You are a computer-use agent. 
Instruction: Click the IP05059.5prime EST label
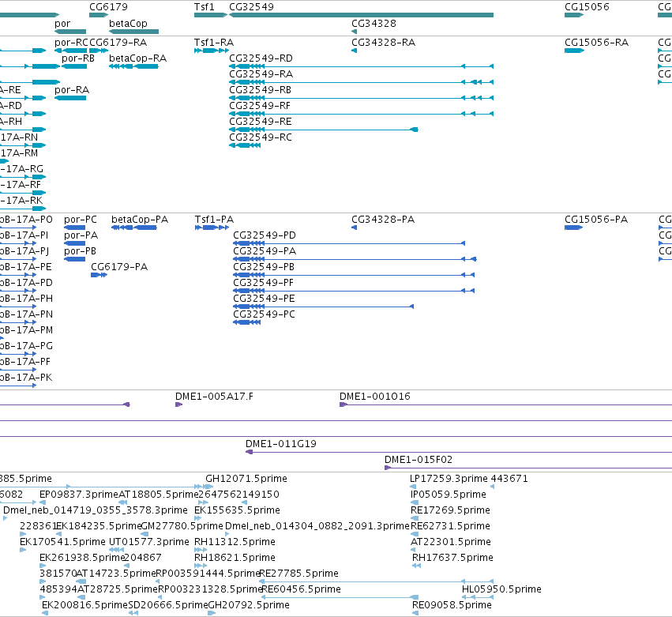[x=449, y=495]
